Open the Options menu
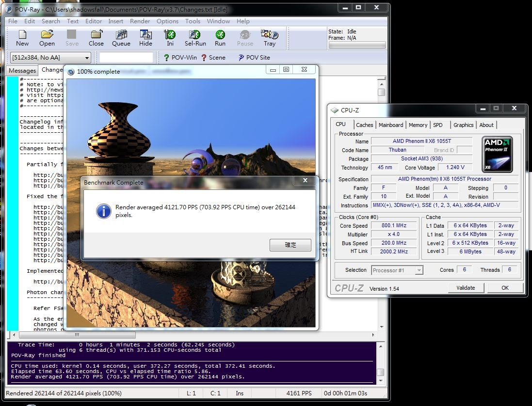 (167, 21)
